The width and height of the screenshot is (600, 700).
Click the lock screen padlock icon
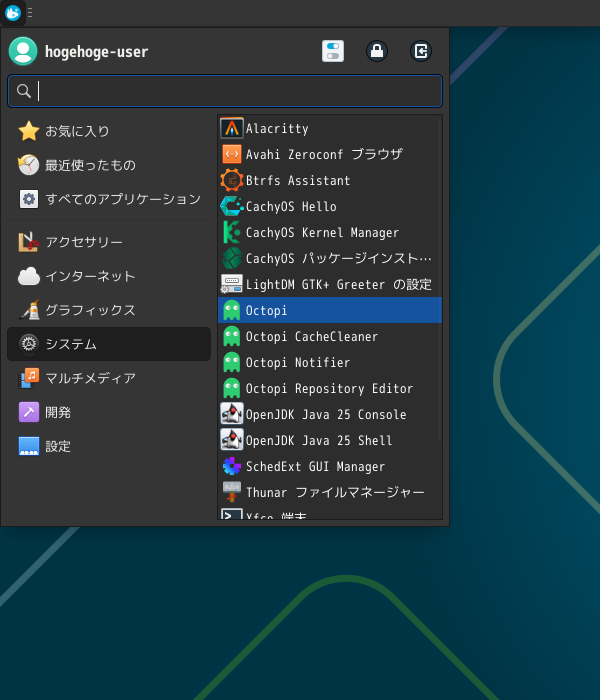377,51
